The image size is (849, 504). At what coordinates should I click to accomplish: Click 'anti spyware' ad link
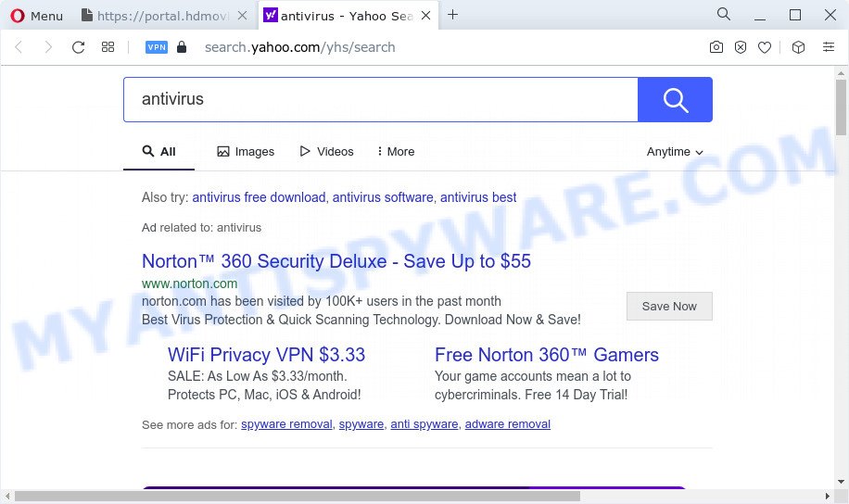[424, 424]
